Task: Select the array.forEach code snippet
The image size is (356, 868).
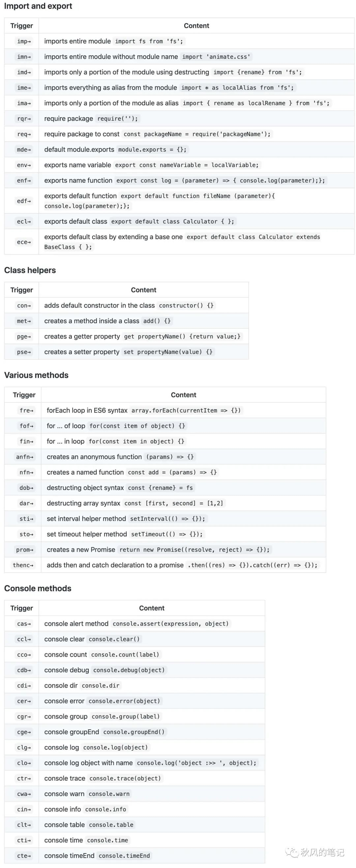Action: pos(186,410)
